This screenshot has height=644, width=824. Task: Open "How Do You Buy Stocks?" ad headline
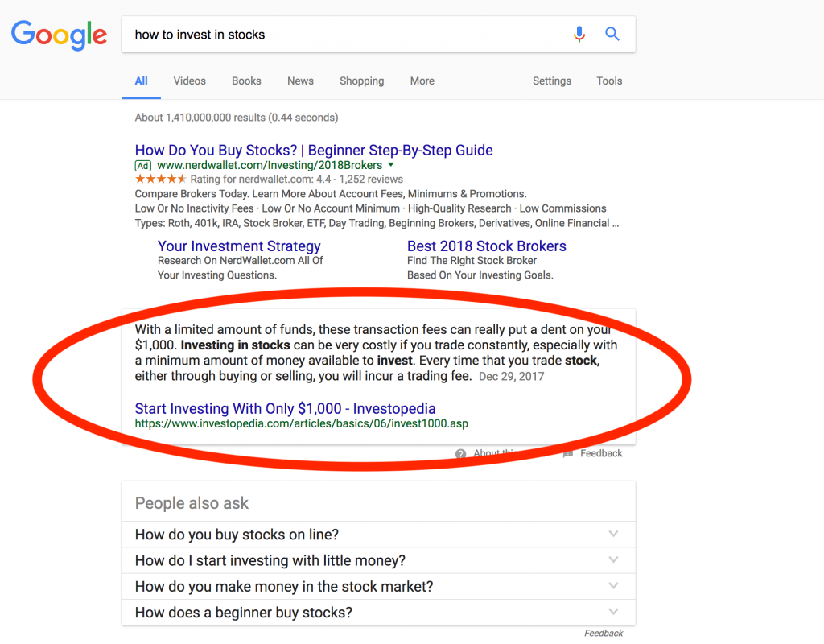314,151
